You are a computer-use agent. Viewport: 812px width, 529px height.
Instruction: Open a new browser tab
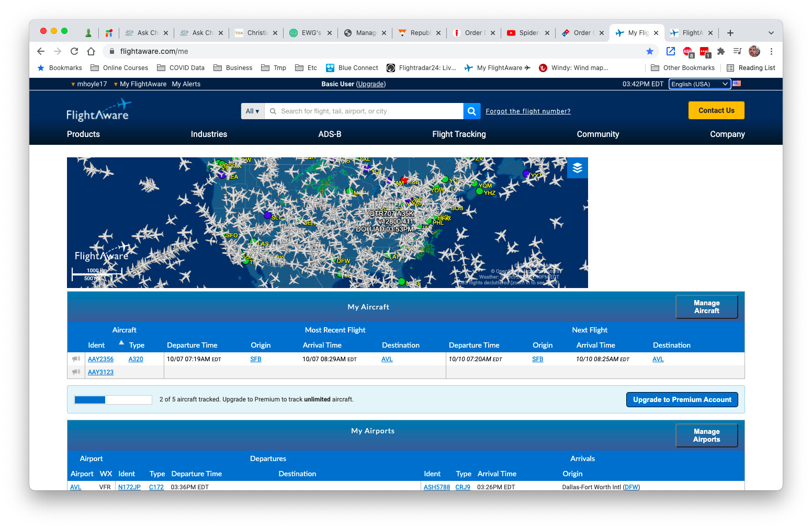click(x=730, y=33)
